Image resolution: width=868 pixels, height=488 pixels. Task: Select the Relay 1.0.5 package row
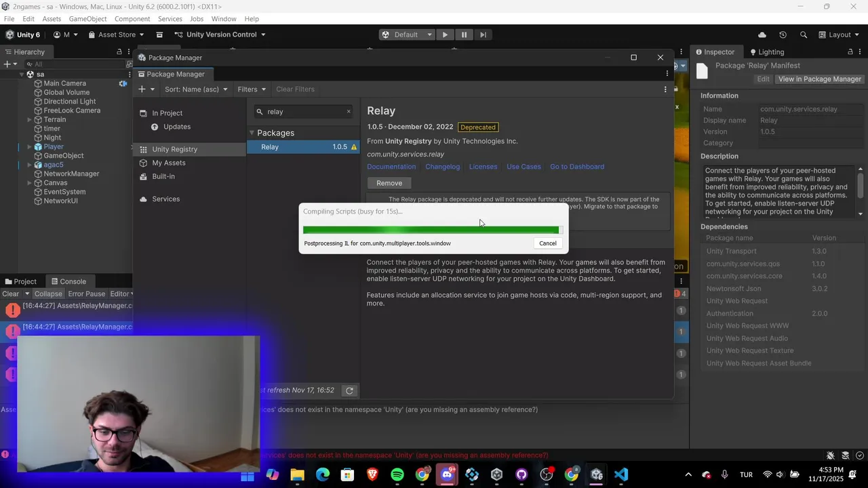coord(303,147)
